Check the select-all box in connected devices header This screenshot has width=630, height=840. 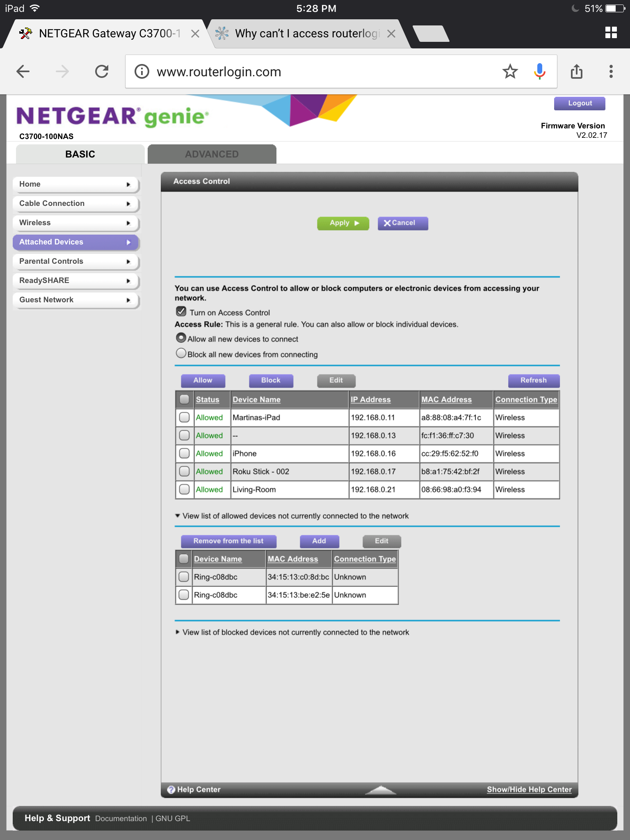(184, 399)
